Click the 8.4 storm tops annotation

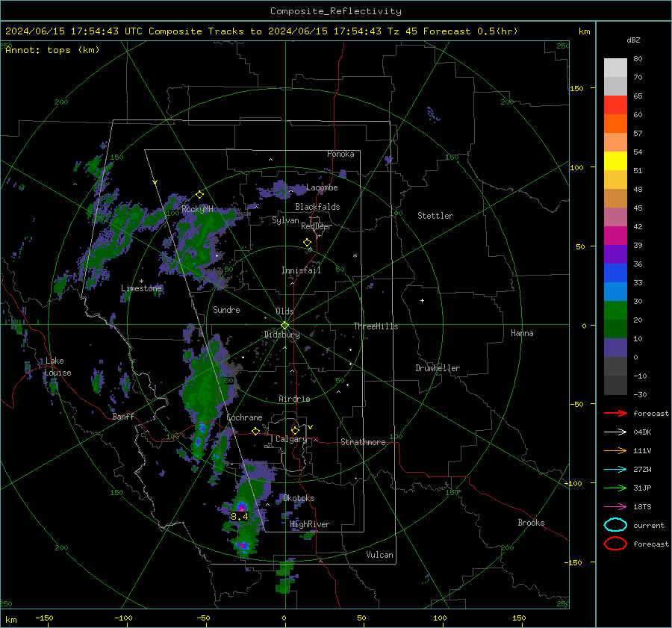point(240,517)
